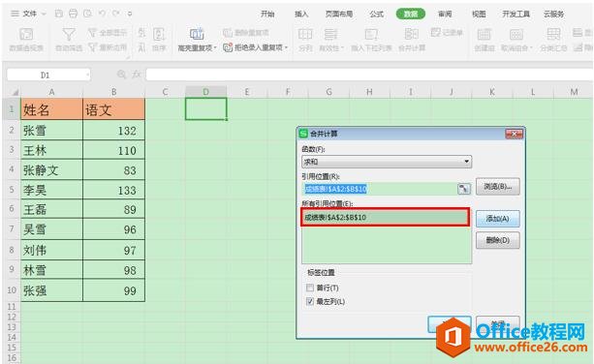Open the 函数 dropdown showing 求和
Viewport: 594px width, 364px height.
point(387,162)
